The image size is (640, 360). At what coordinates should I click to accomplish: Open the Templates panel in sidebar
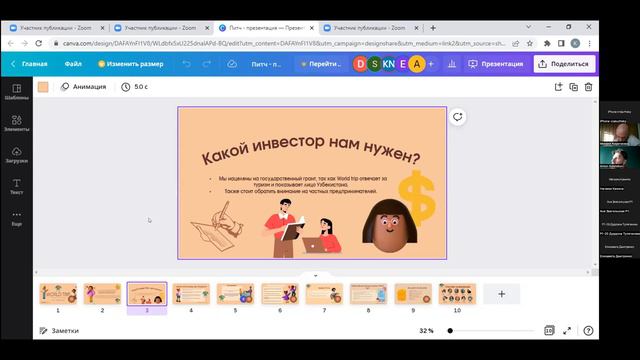pos(17,92)
